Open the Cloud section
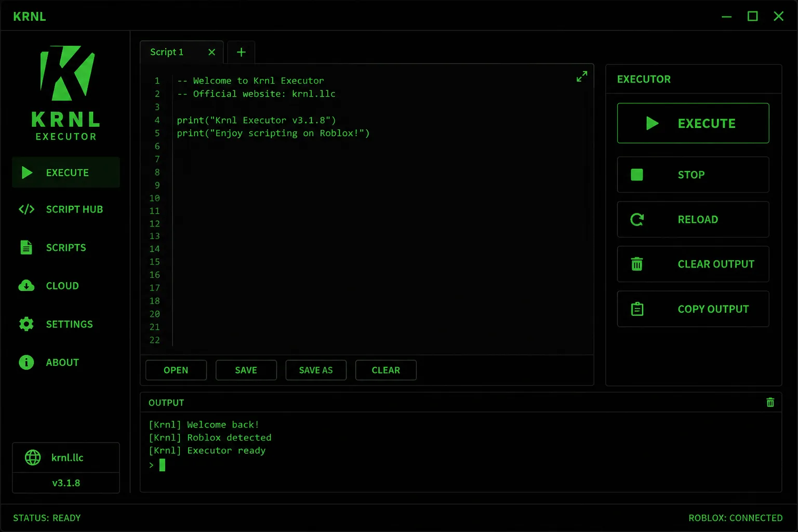Screen dimensions: 798x532 click(66, 286)
